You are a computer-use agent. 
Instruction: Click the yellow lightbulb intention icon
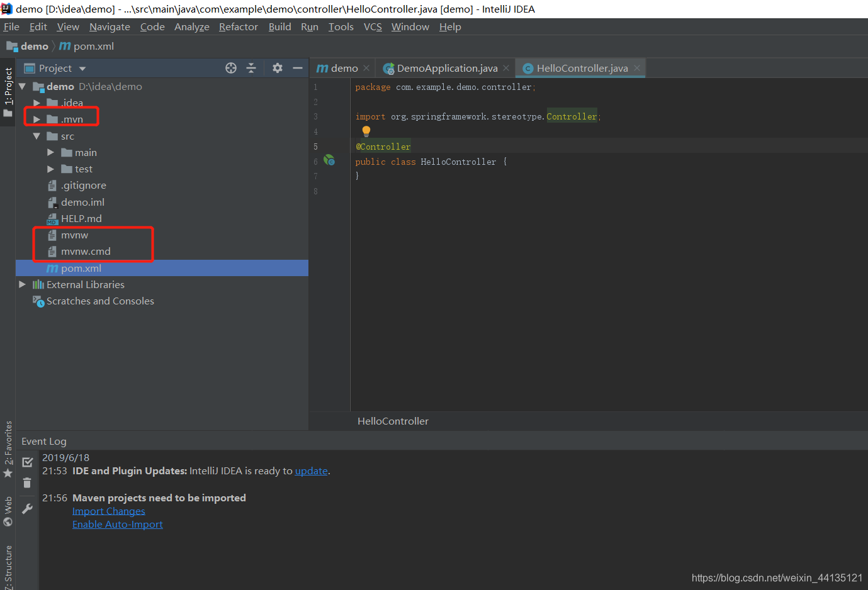coord(366,131)
